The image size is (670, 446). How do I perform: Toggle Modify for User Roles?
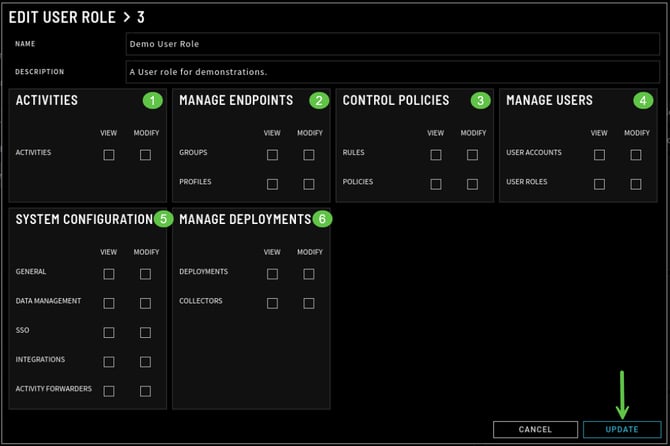point(636,184)
